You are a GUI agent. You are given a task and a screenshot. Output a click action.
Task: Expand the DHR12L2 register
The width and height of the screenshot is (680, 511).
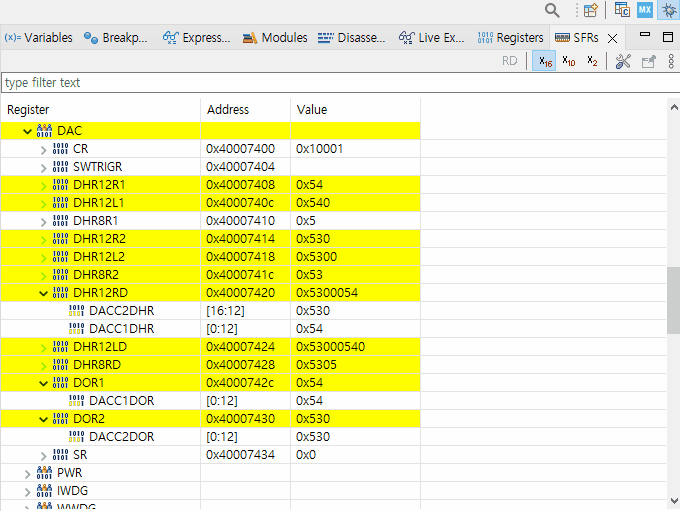click(43, 258)
